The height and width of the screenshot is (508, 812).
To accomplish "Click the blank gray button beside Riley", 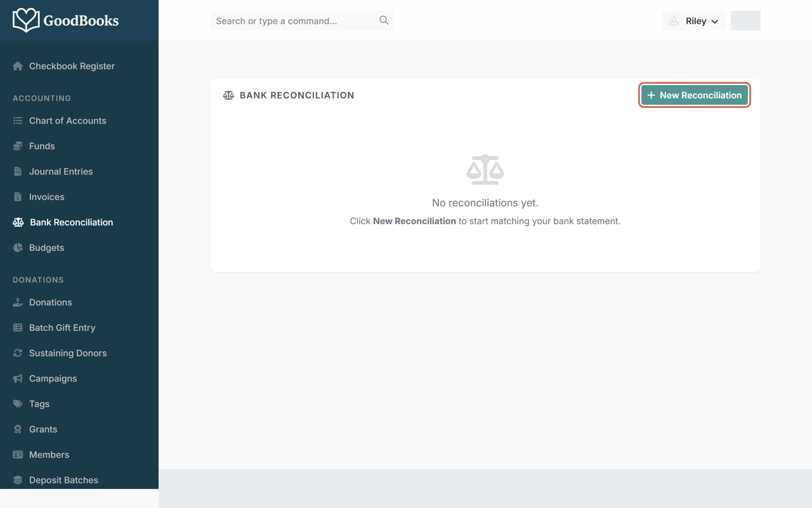I will [745, 21].
